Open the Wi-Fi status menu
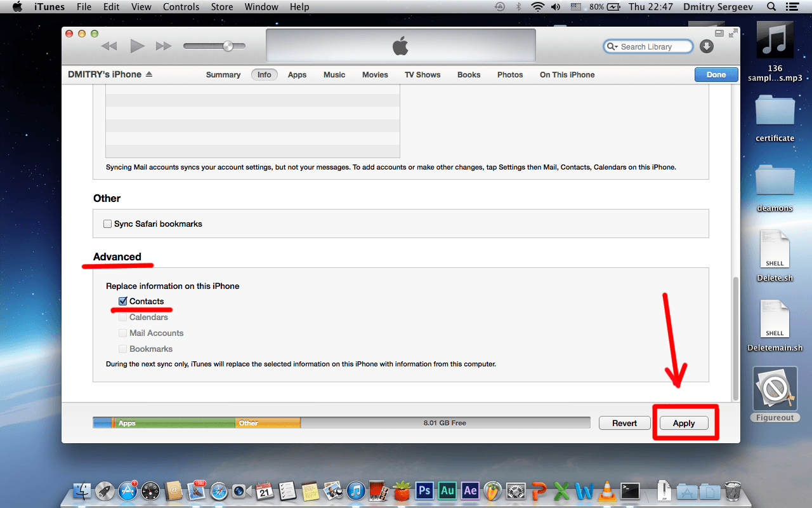Screen dimensions: 812x508 click(538, 7)
